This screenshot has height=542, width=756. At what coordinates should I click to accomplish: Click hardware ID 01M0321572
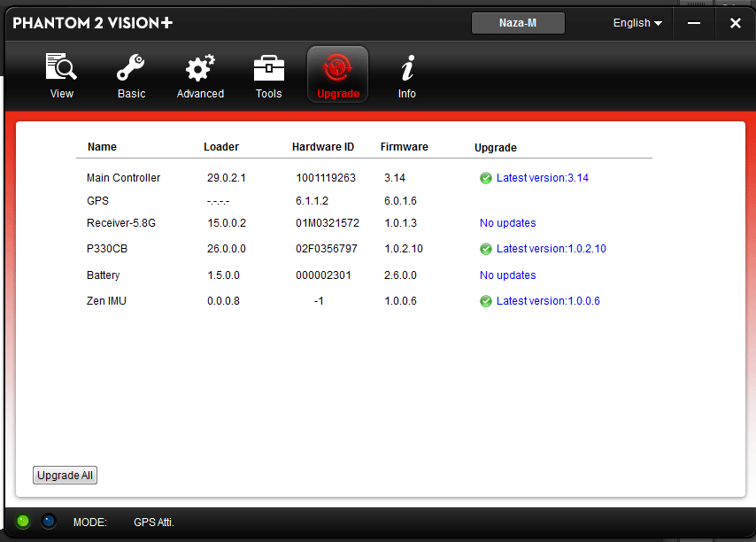pos(328,223)
